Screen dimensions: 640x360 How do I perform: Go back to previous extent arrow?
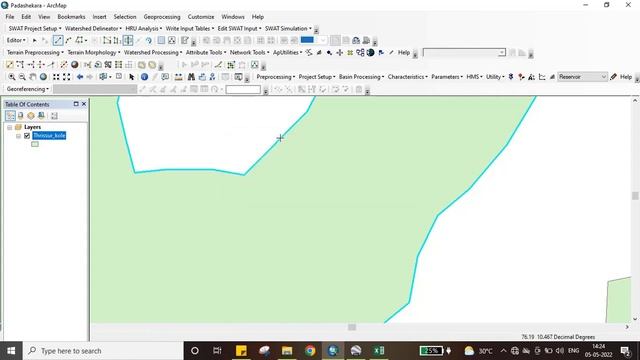pyautogui.click(x=80, y=77)
